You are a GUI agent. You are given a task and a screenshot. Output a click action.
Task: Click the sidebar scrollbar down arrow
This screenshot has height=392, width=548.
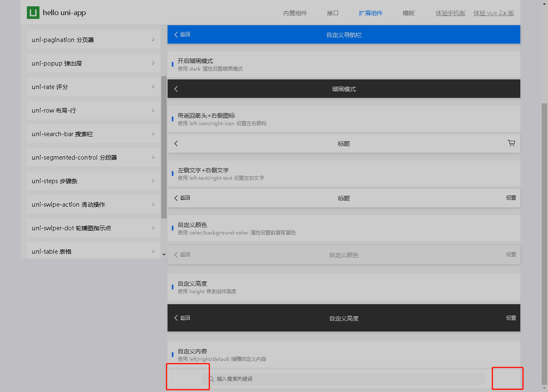coord(164,255)
